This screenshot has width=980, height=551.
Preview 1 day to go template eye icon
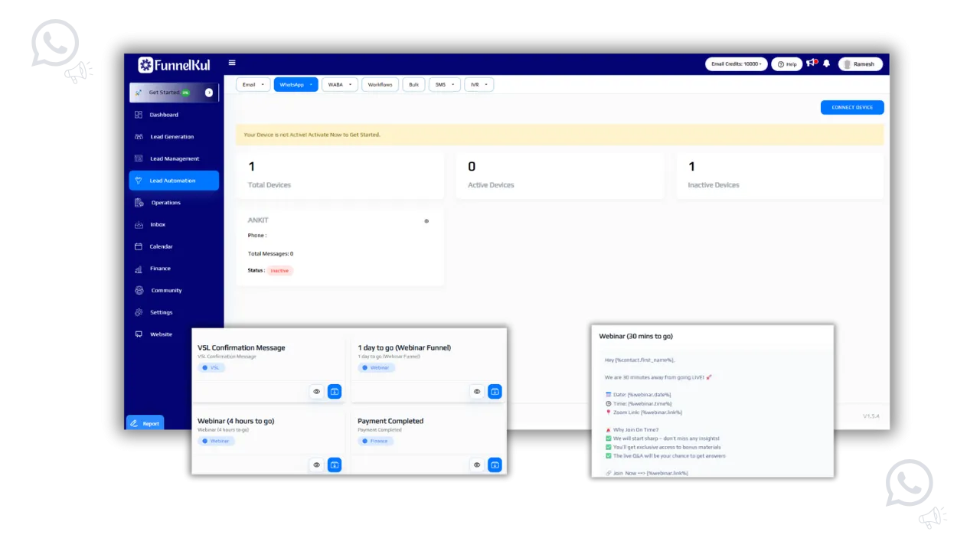(476, 391)
